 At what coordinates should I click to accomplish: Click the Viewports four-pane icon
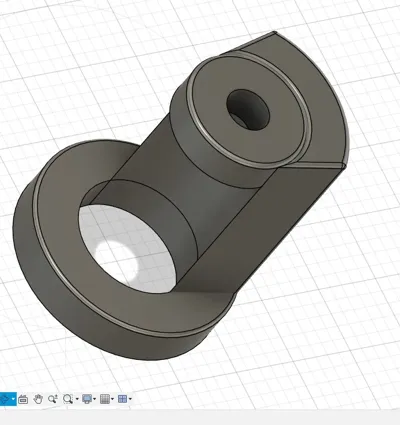click(122, 399)
